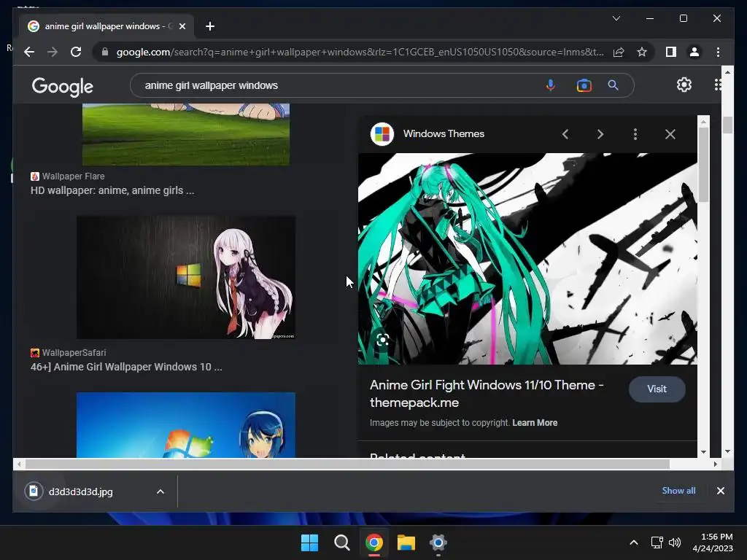Close the anime girl wallpaper tab
747x560 pixels.
[x=182, y=26]
